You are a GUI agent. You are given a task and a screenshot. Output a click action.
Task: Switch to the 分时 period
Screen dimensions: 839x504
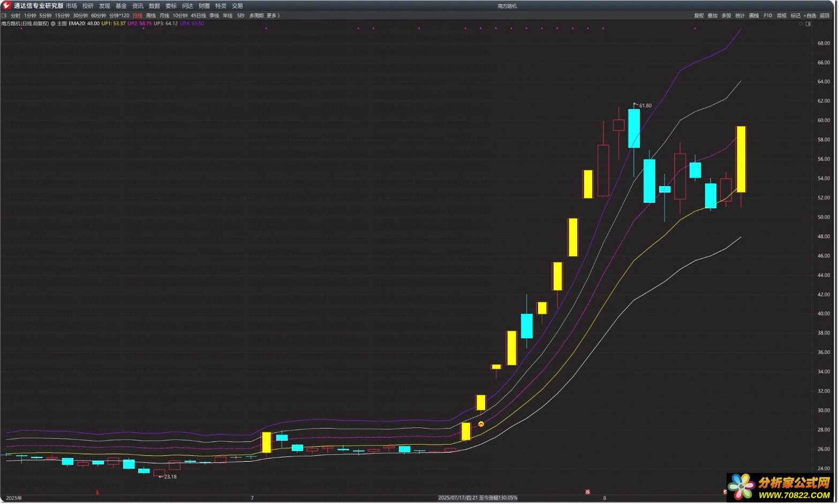coord(16,16)
